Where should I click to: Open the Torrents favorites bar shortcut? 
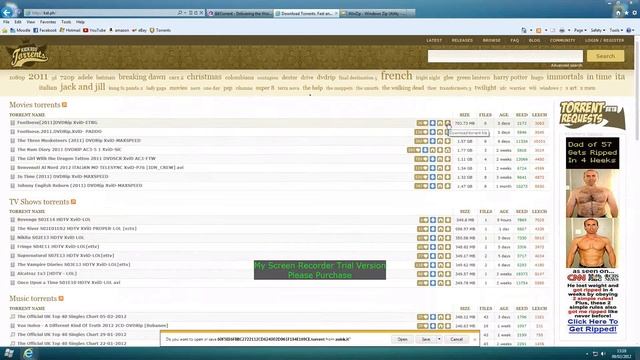tap(160, 30)
